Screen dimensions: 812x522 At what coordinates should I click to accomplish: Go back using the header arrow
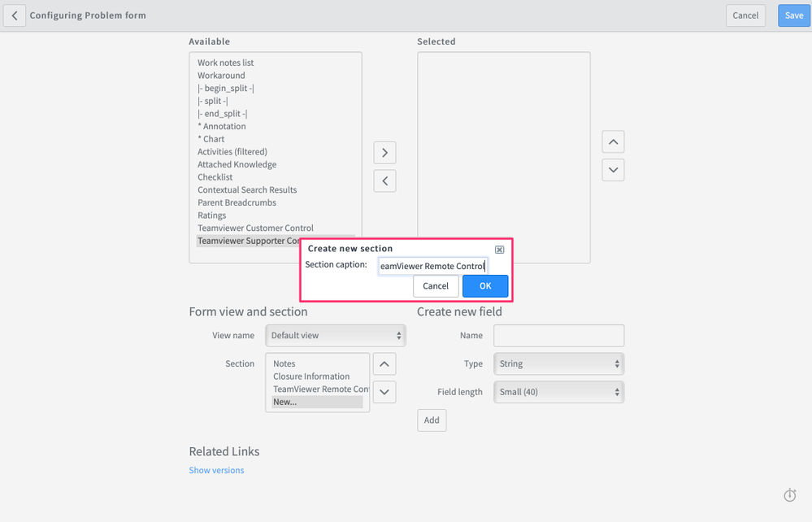click(15, 15)
